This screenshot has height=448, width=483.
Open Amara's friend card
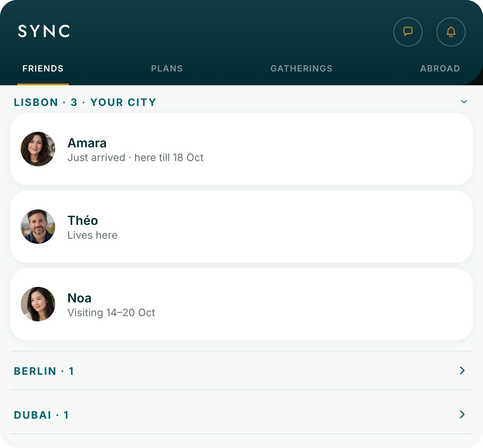[x=241, y=149]
